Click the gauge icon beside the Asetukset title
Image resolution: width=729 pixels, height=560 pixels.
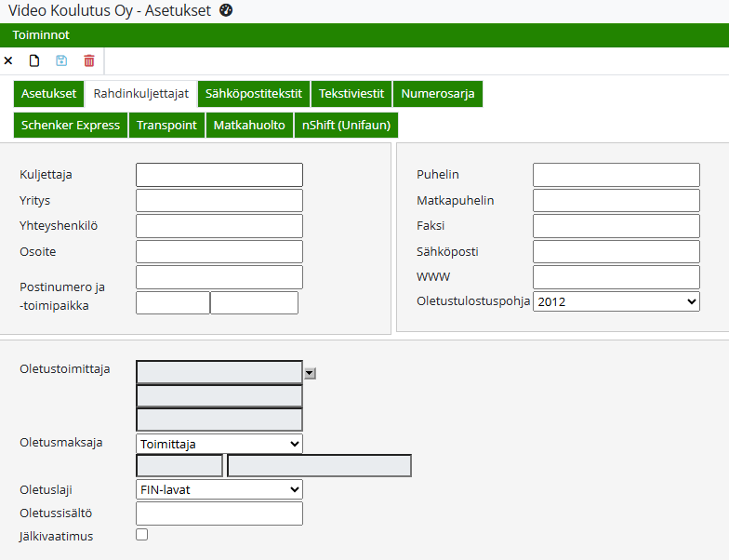point(226,10)
